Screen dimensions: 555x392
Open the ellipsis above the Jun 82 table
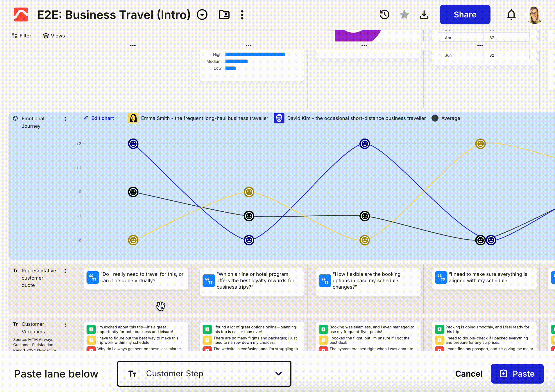point(480,46)
